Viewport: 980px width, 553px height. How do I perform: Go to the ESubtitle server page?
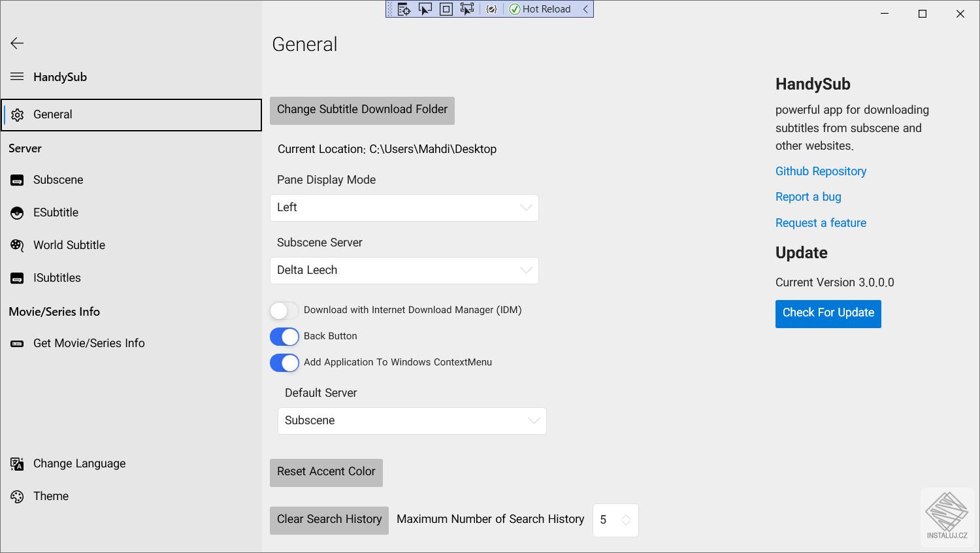(131, 212)
